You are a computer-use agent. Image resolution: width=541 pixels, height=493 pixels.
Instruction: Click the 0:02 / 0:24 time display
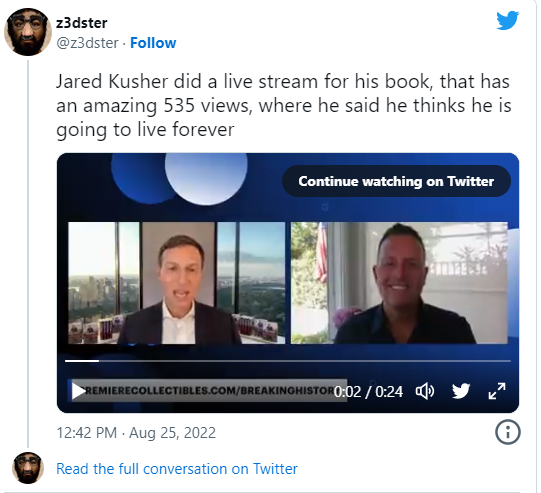point(368,392)
